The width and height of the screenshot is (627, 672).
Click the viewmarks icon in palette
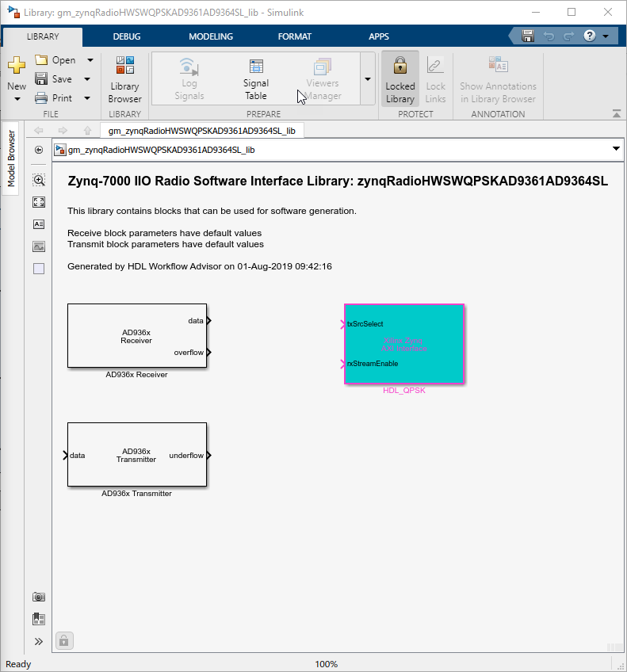39,619
